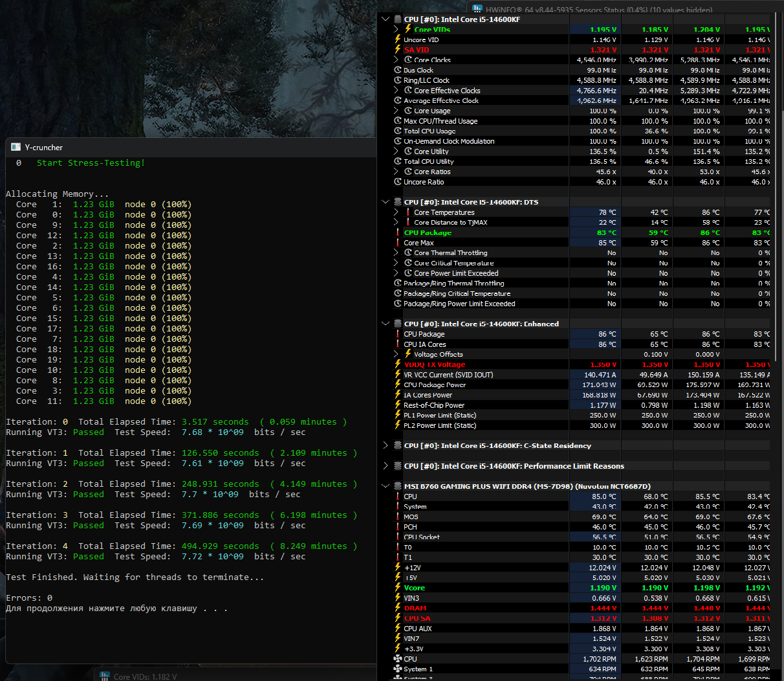Click the thermometer icon beside MOS
Viewport: 784px width, 681px height.
click(x=398, y=517)
